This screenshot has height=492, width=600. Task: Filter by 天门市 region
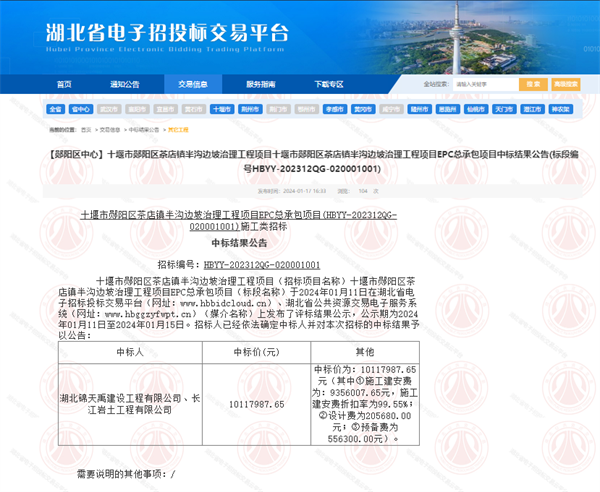coord(503,109)
